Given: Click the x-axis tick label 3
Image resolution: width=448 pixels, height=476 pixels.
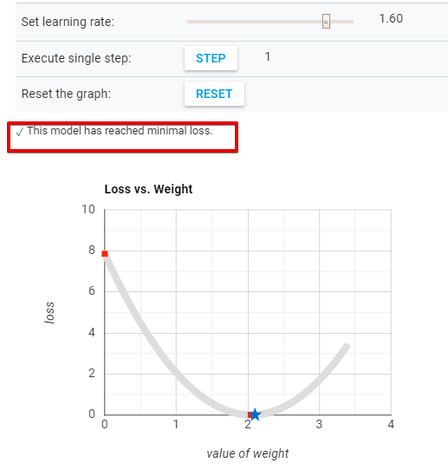Looking at the screenshot, I should pyautogui.click(x=319, y=424).
